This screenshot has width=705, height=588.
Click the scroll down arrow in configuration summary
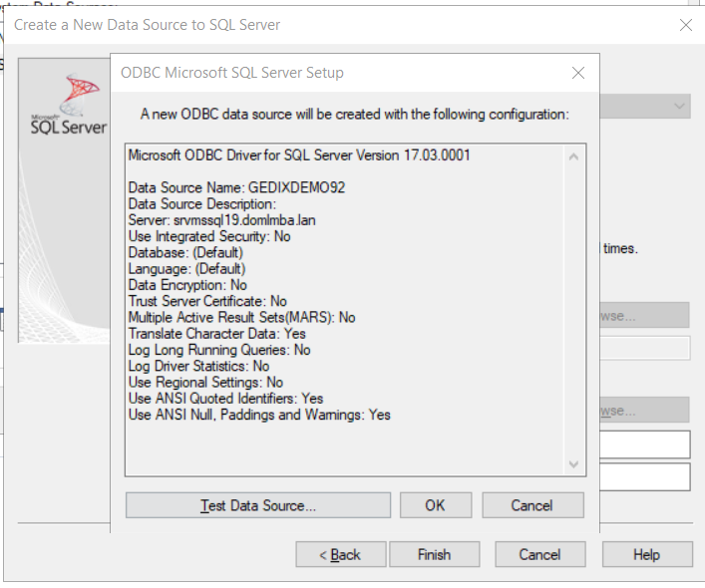(574, 465)
